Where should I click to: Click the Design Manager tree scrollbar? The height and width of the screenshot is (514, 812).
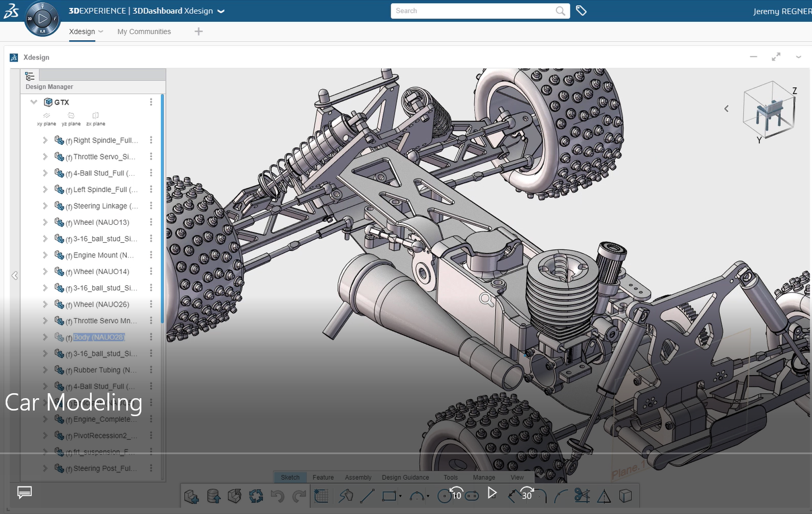(x=163, y=208)
